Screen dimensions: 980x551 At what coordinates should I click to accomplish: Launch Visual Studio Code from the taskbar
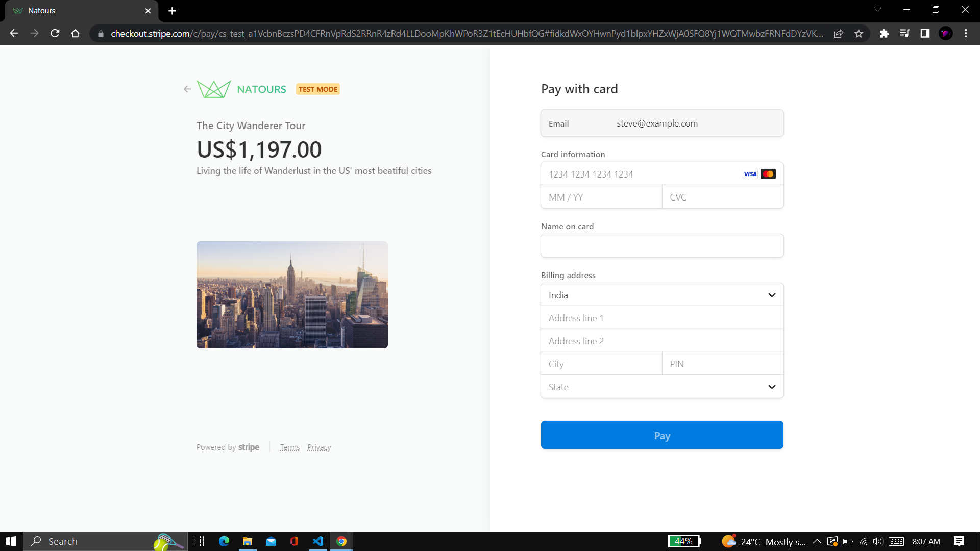pos(318,541)
